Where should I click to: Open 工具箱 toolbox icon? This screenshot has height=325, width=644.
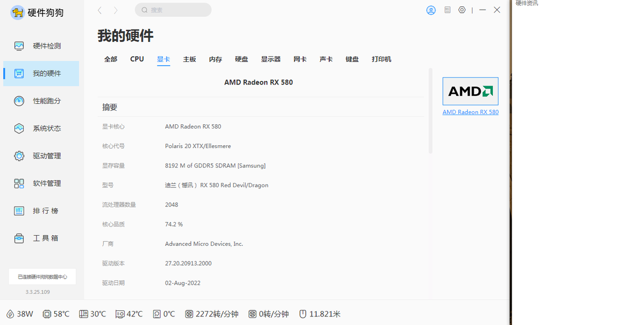coord(19,238)
